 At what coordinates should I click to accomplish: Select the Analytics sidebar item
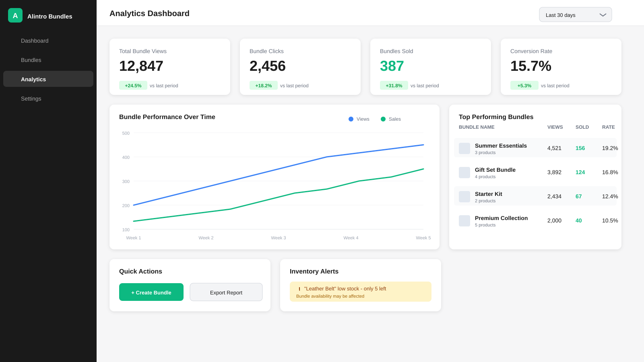pyautogui.click(x=33, y=79)
